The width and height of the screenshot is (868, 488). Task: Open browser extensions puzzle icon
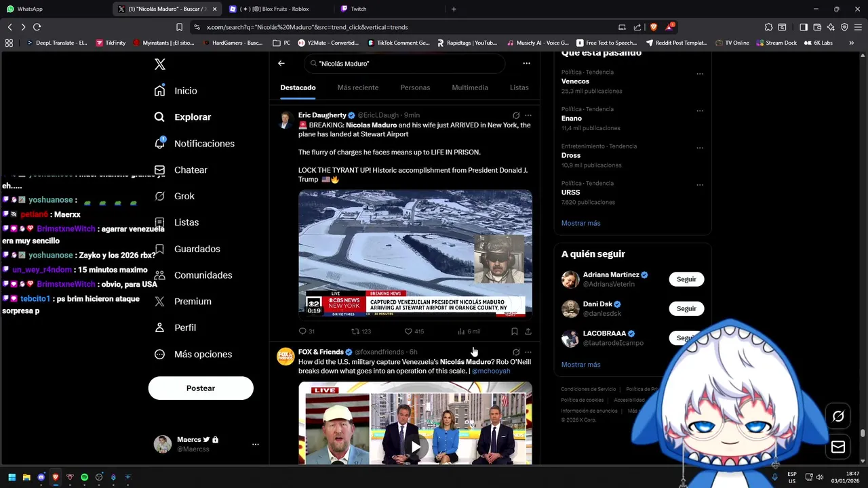tap(768, 27)
